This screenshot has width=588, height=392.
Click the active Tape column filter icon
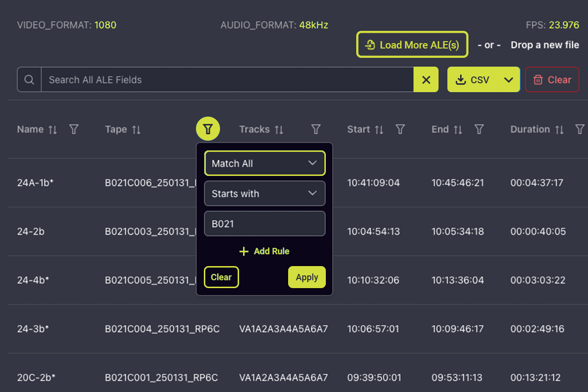coord(208,129)
